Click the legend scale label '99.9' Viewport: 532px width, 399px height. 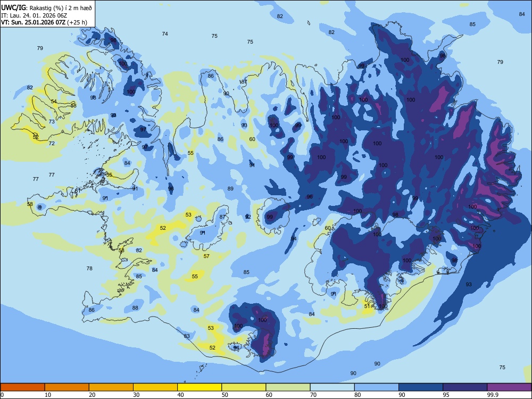point(492,395)
